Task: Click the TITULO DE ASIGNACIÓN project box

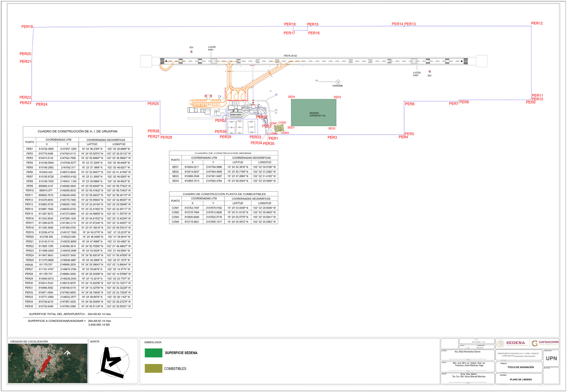Action: [x=520, y=367]
